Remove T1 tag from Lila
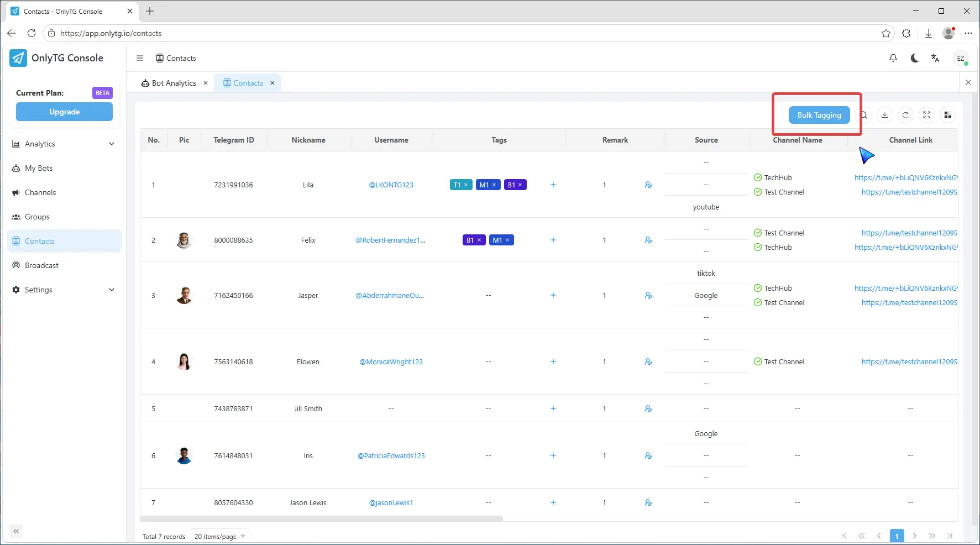 pos(466,185)
